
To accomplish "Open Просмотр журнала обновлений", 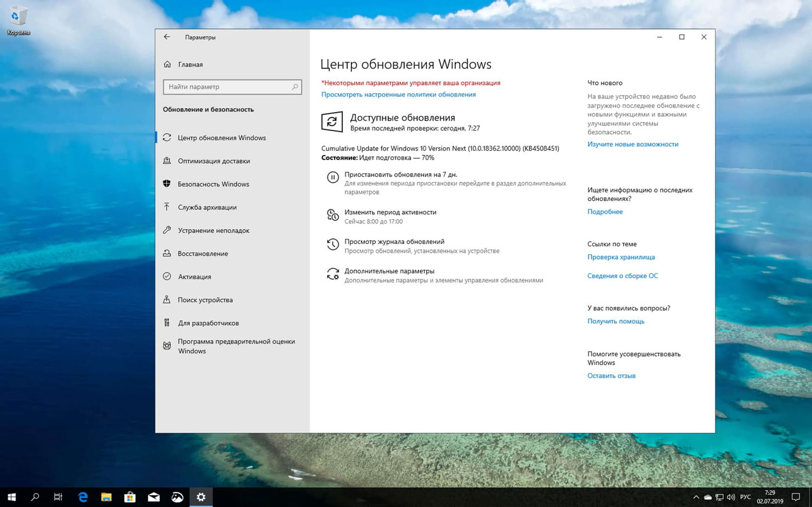I will 395,241.
